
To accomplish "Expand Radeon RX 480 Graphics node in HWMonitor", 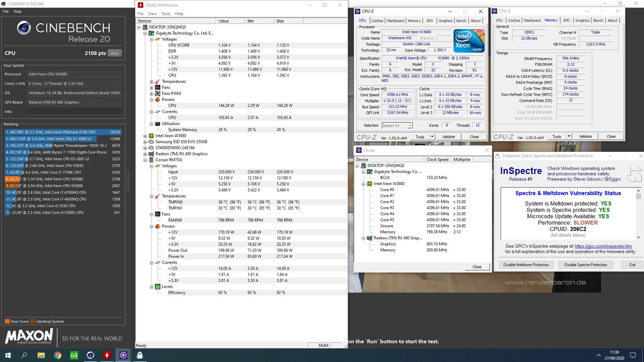I will [x=145, y=154].
